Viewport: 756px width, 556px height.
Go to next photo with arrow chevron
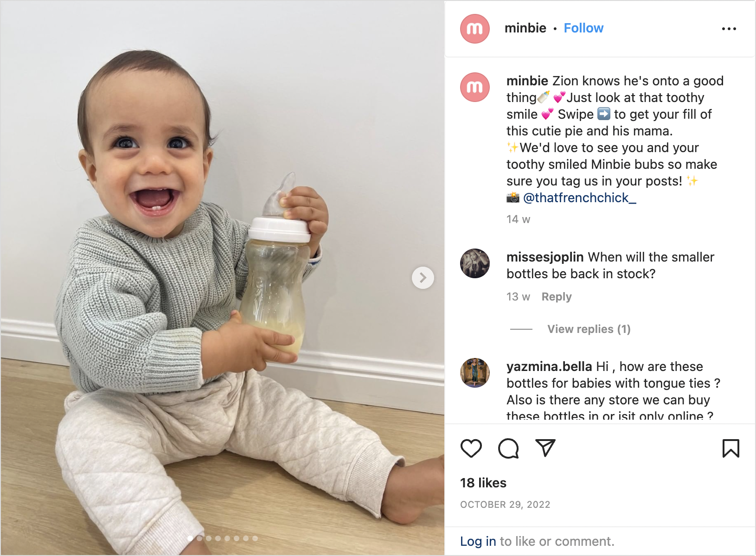[423, 278]
